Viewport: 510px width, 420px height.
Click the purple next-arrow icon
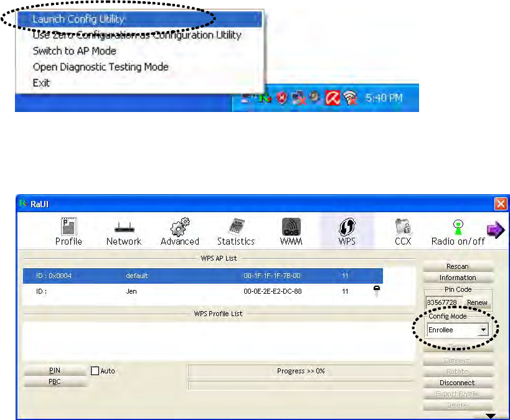pyautogui.click(x=496, y=230)
